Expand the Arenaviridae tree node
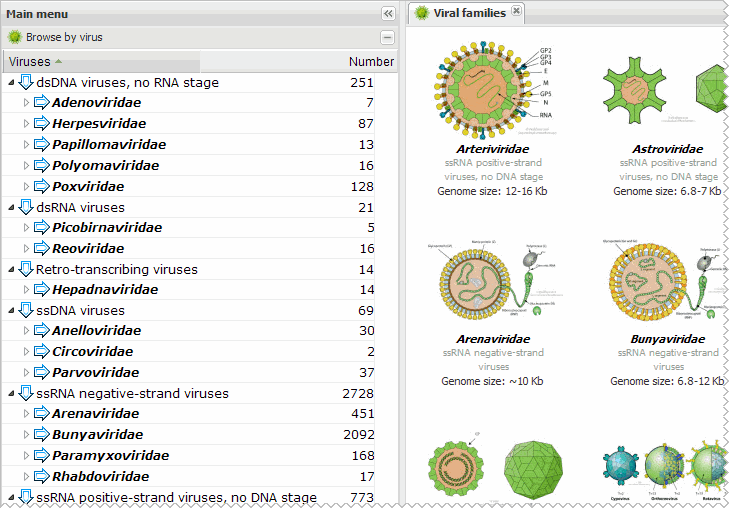Viewport: 730px width, 509px height. click(26, 413)
